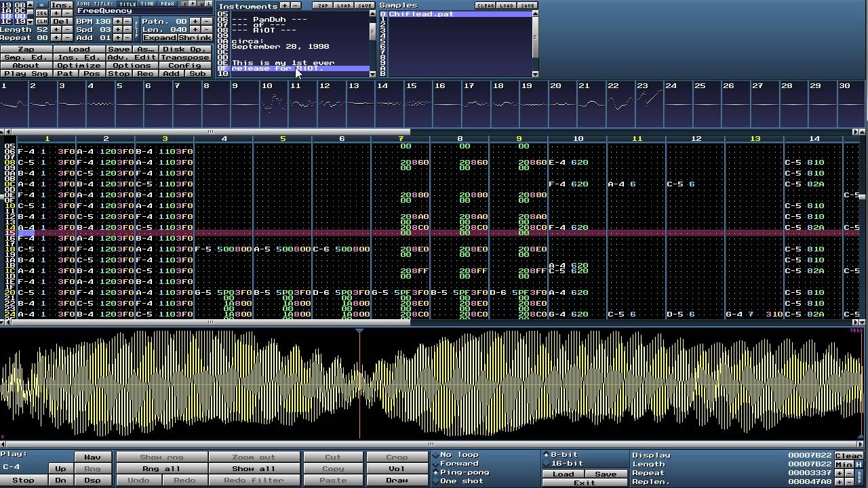
Task: Decrease song Repeat with minus button
Action: 68,37
